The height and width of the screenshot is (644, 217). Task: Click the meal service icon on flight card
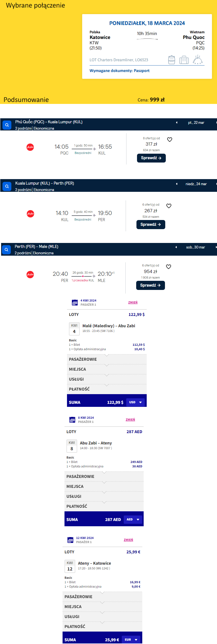pyautogui.click(x=198, y=59)
